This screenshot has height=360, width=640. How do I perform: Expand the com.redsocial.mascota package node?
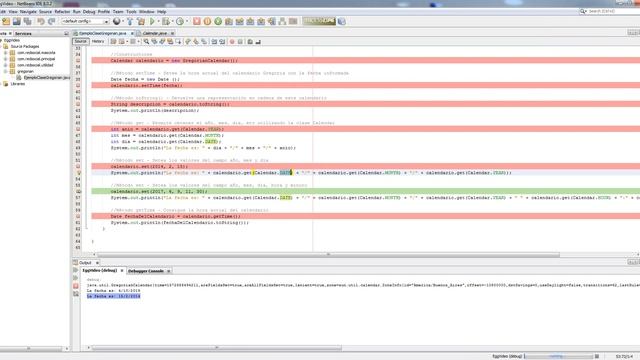click(5, 53)
